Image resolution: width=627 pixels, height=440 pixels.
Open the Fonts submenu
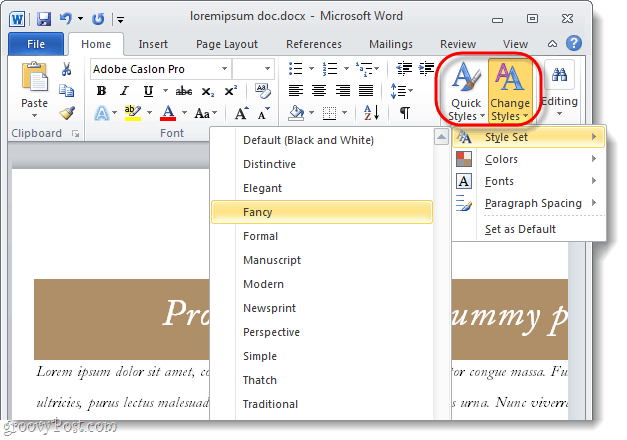click(529, 181)
